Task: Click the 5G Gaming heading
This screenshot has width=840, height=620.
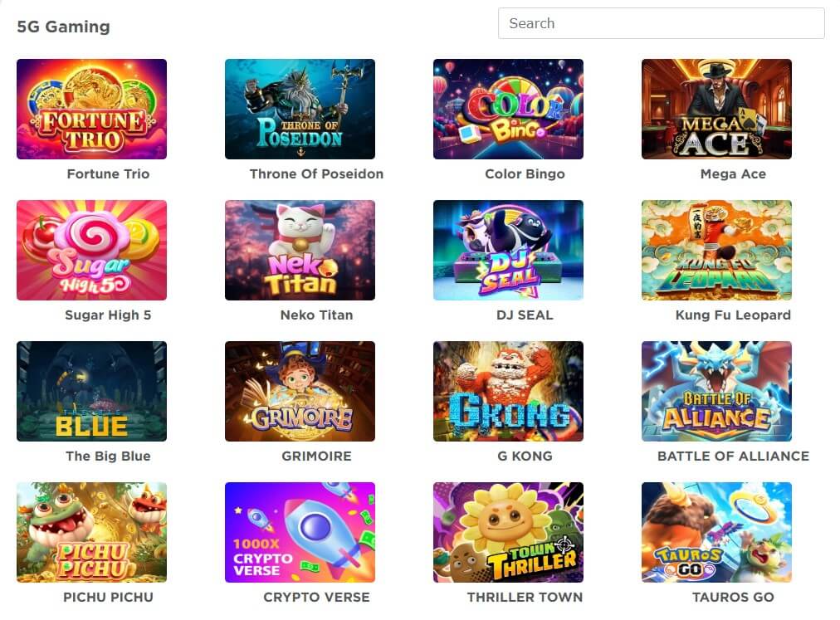Action: click(x=63, y=27)
